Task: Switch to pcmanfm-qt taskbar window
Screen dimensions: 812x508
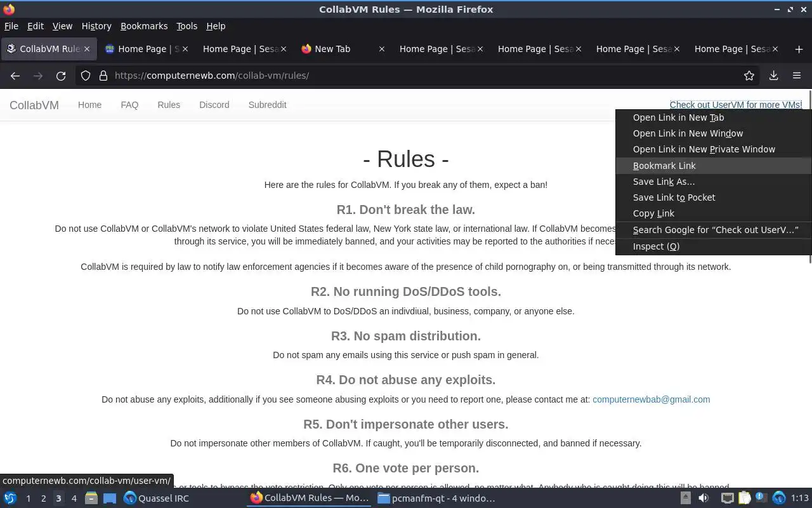Action: click(x=436, y=498)
